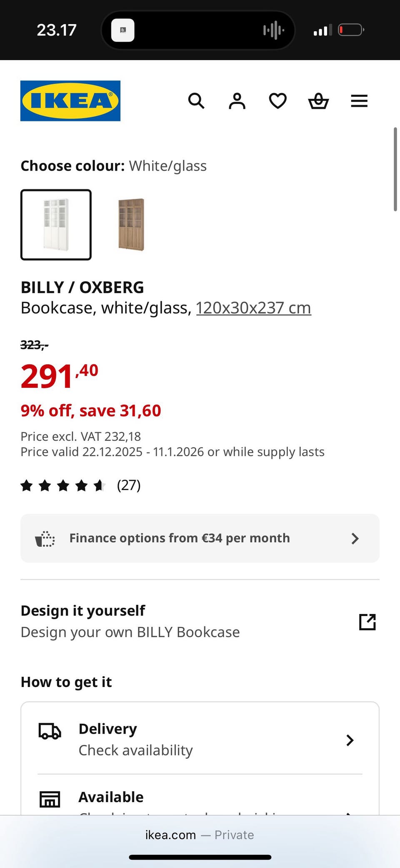This screenshot has width=400, height=868.
Task: Expand the Delivery chevron arrow
Action: [x=350, y=740]
